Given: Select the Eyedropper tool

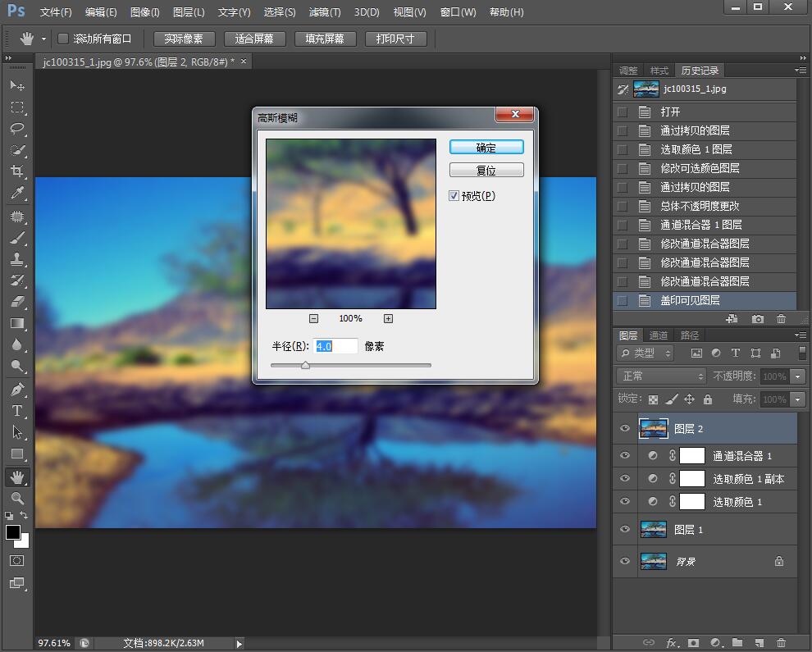Looking at the screenshot, I should click(x=17, y=193).
